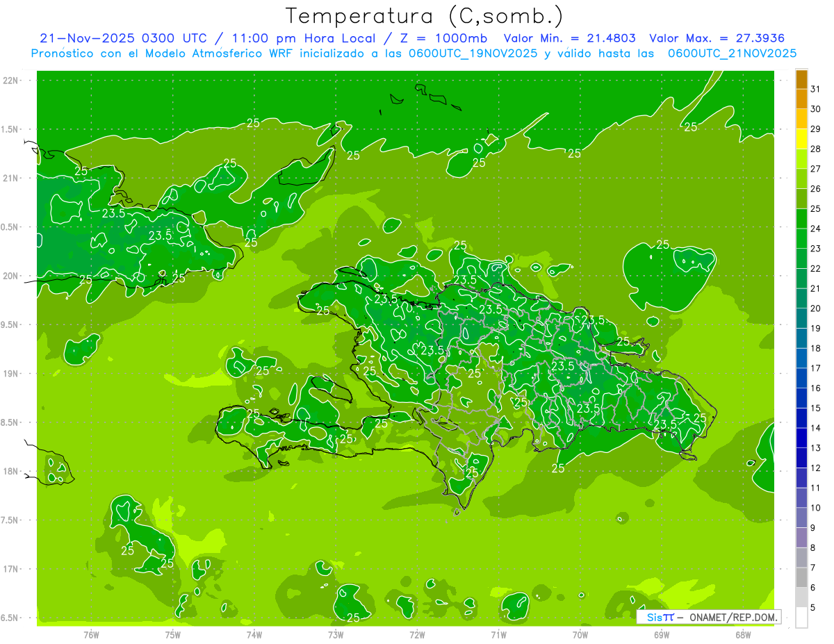Click the '18N' latitude axis label

10,472
